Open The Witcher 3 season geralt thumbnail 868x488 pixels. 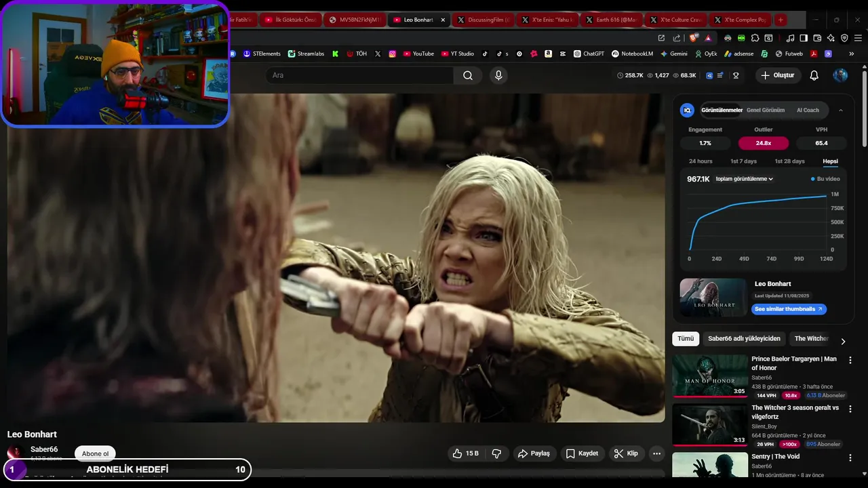pyautogui.click(x=710, y=425)
